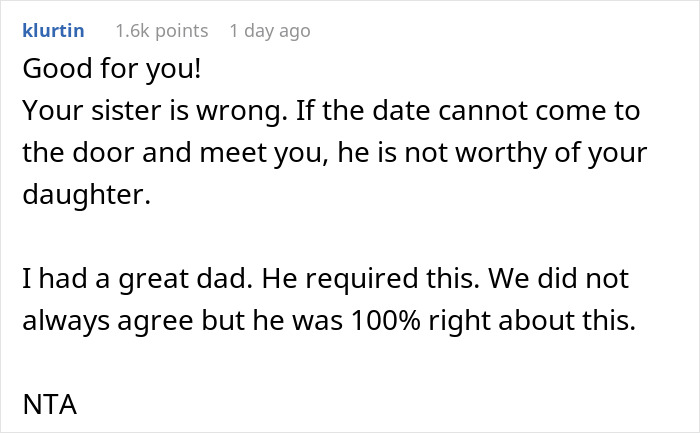
Task: Open the '1 day ago' timestamp permalink
Action: [x=270, y=31]
